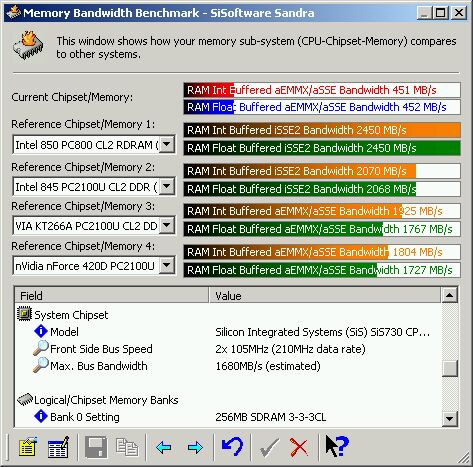The image size is (473, 467).
Task: Open Reference Chipset/Memory 3 dropdown (VIA KT266A)
Action: click(x=167, y=226)
